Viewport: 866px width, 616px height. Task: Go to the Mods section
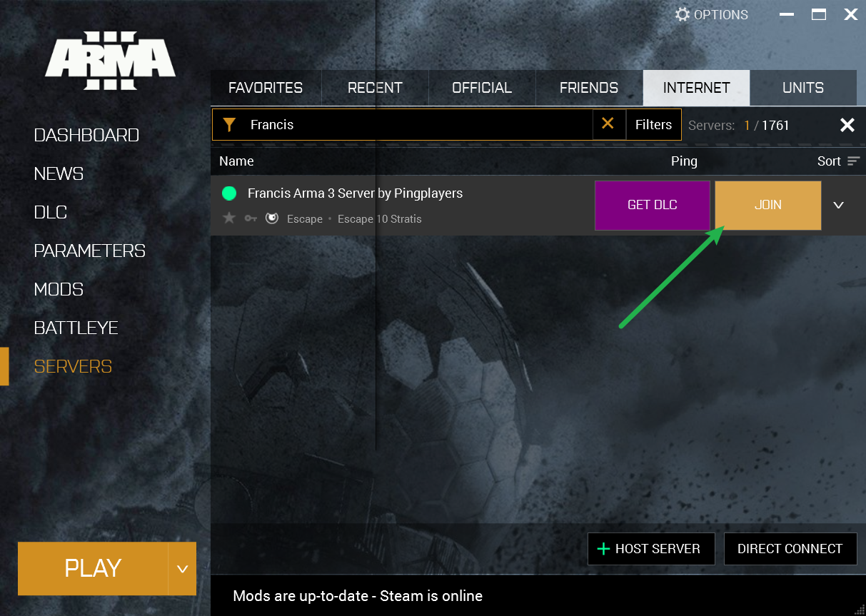(59, 289)
